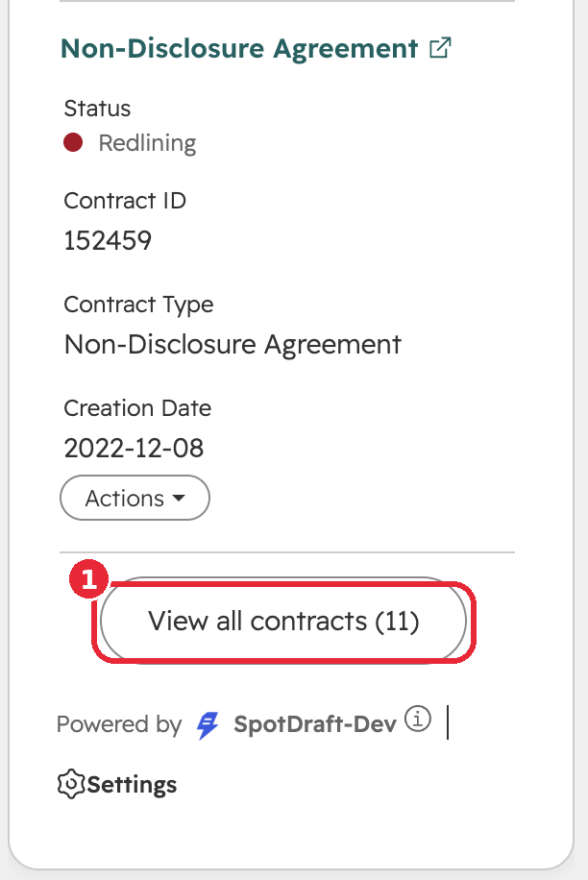Click the Status field label
The width and height of the screenshot is (588, 880).
(97, 109)
